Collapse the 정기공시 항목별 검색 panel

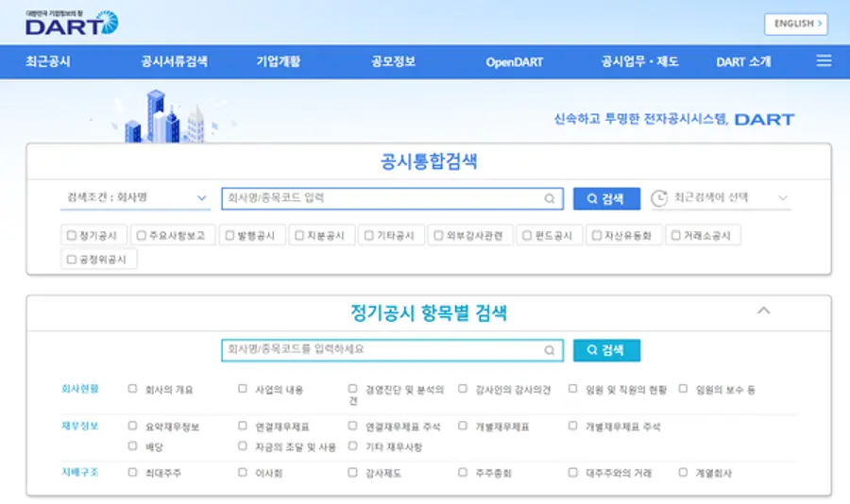coord(764,311)
